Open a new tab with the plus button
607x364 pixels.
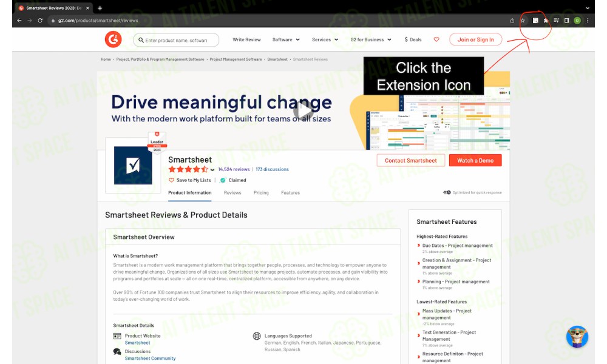(100, 8)
